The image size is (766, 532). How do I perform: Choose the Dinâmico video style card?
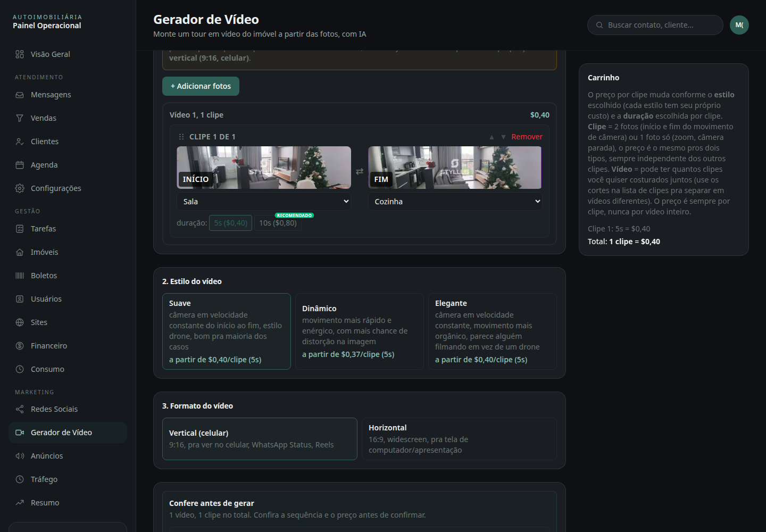point(360,331)
